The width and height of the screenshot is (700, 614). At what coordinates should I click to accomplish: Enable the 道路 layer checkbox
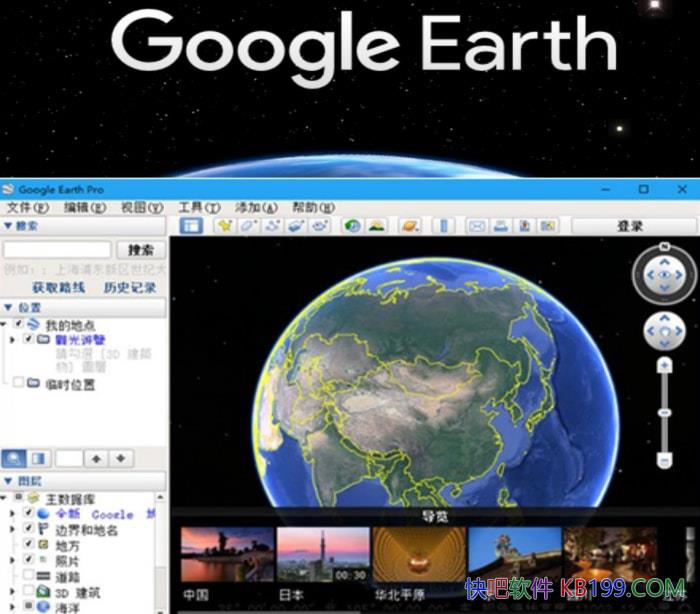click(x=28, y=574)
